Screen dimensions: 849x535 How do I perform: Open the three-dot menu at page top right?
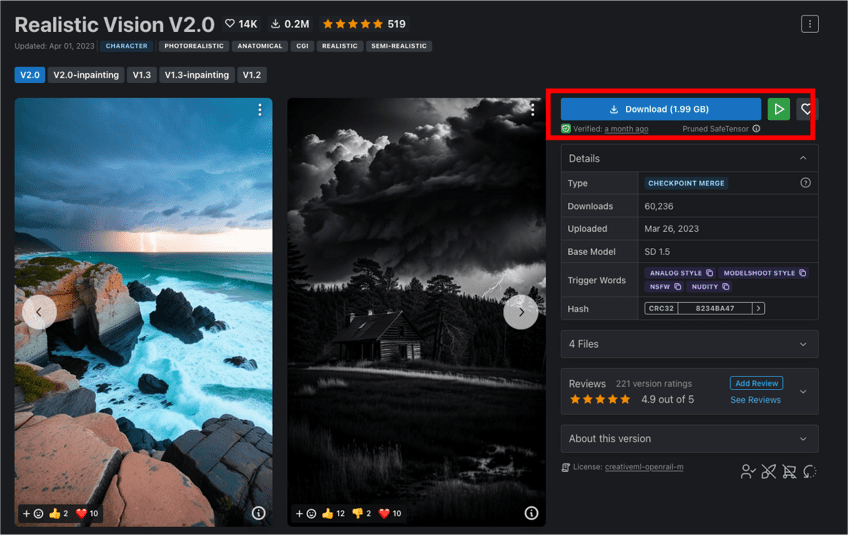(x=809, y=24)
